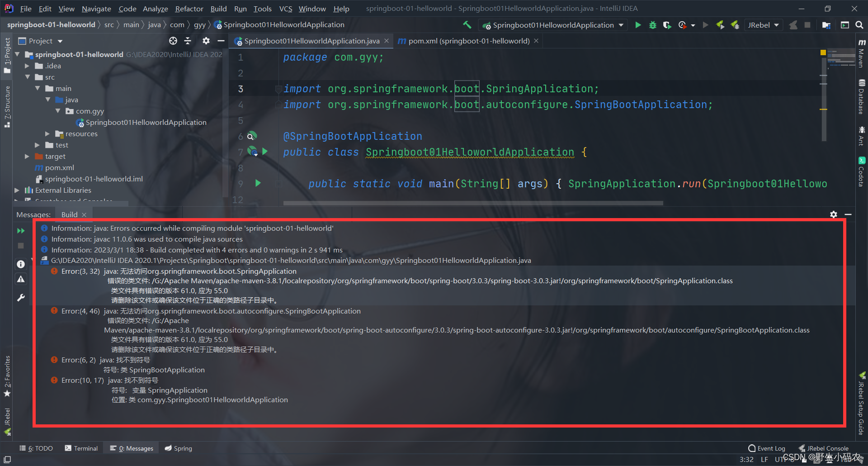Screen dimensions: 868x466
Task: Toggle JRebel Setup Guide panel
Action: click(x=862, y=404)
